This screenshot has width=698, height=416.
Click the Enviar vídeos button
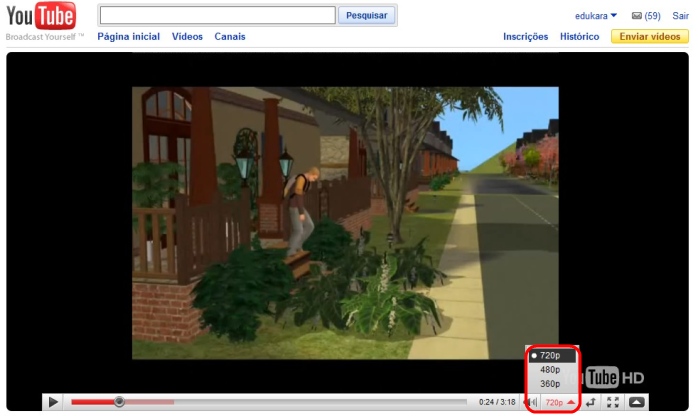(649, 36)
